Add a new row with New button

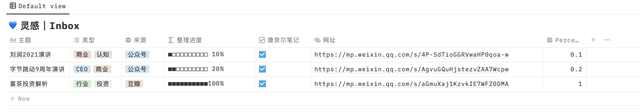click(20, 99)
